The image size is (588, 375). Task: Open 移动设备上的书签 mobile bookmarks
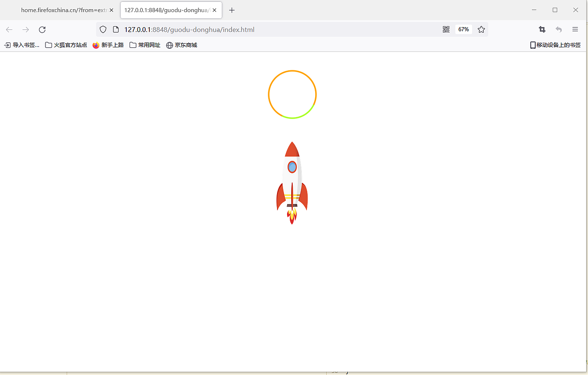click(555, 45)
